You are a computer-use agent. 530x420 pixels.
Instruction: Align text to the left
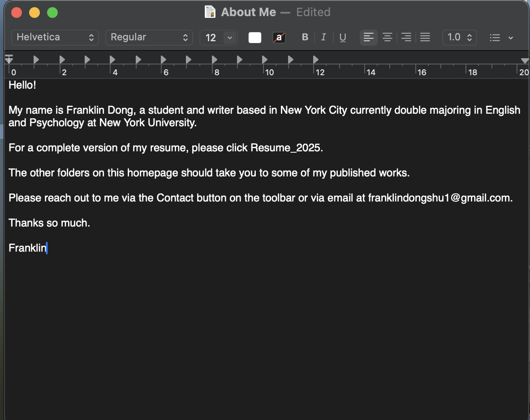(368, 37)
